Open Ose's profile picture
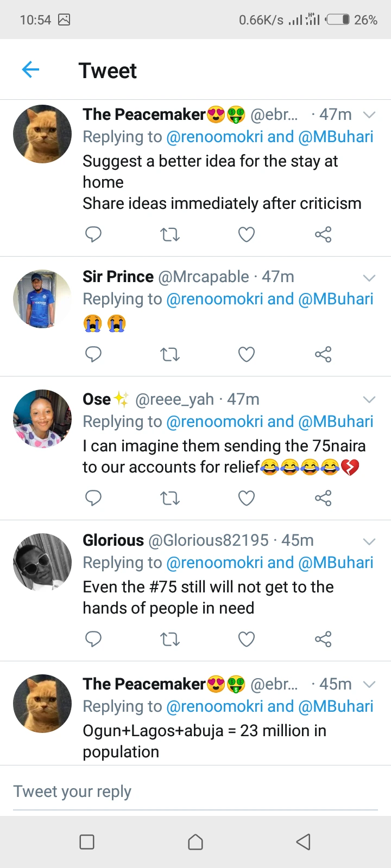 (x=42, y=418)
